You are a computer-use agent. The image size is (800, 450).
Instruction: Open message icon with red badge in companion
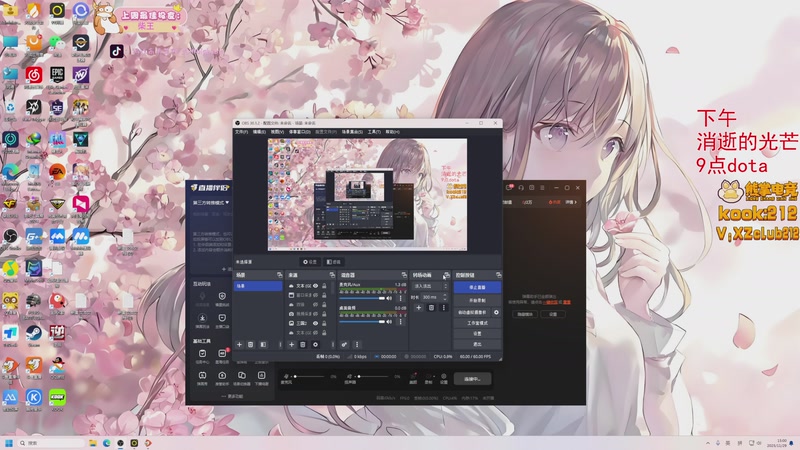tap(509, 187)
